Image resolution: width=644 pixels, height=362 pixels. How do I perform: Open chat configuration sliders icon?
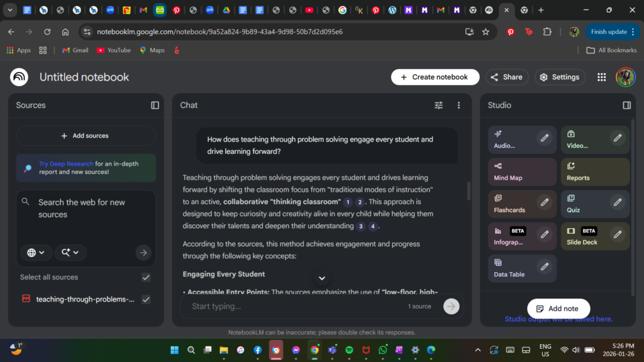tap(438, 106)
